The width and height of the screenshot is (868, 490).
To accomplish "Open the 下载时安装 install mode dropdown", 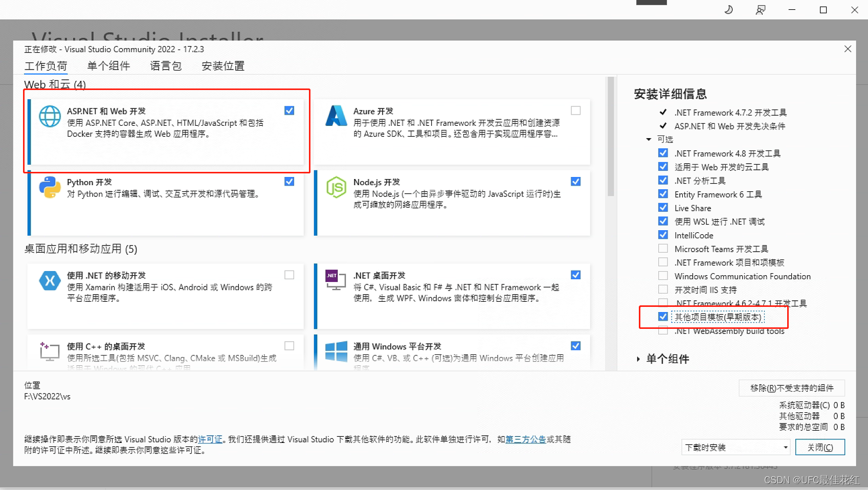I will 736,448.
